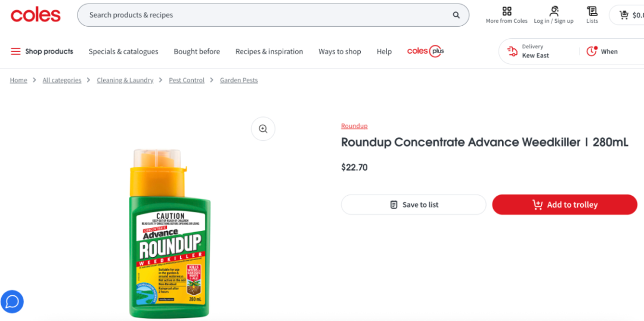The width and height of the screenshot is (644, 321).
Task: Choose a delivery time via When
Action: (602, 51)
